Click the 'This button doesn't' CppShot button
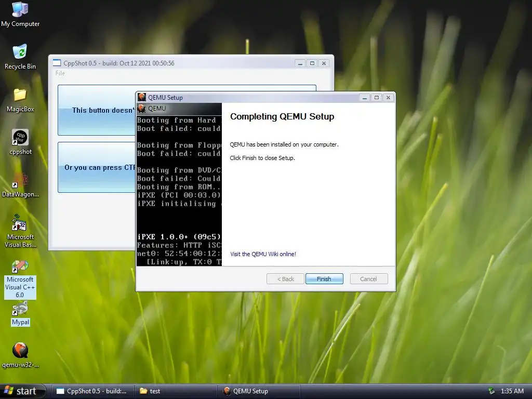The width and height of the screenshot is (532, 399). click(x=97, y=110)
